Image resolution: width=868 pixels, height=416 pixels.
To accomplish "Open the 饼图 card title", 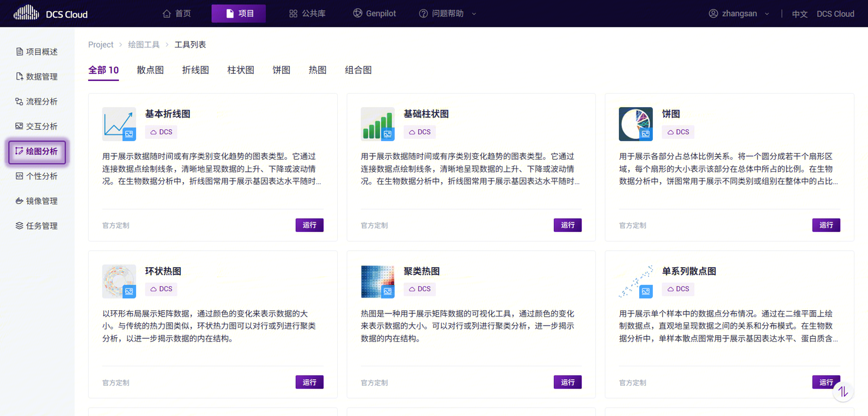I will click(671, 114).
